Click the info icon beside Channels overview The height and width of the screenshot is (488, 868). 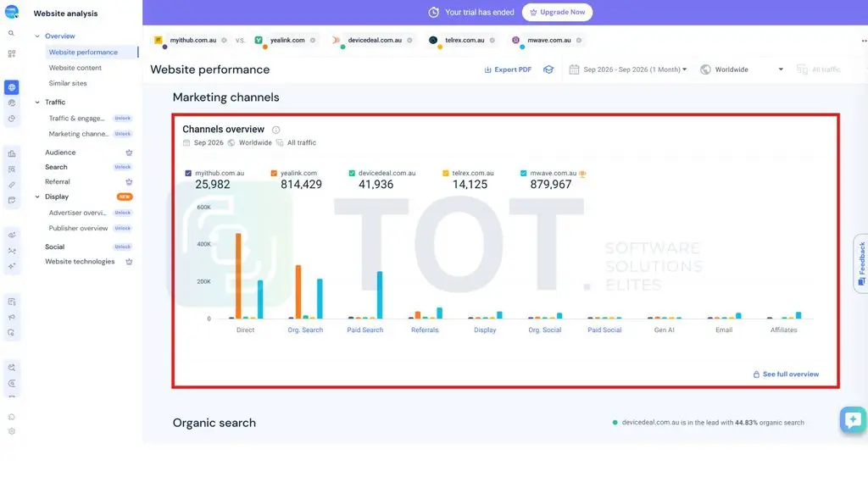(x=275, y=130)
